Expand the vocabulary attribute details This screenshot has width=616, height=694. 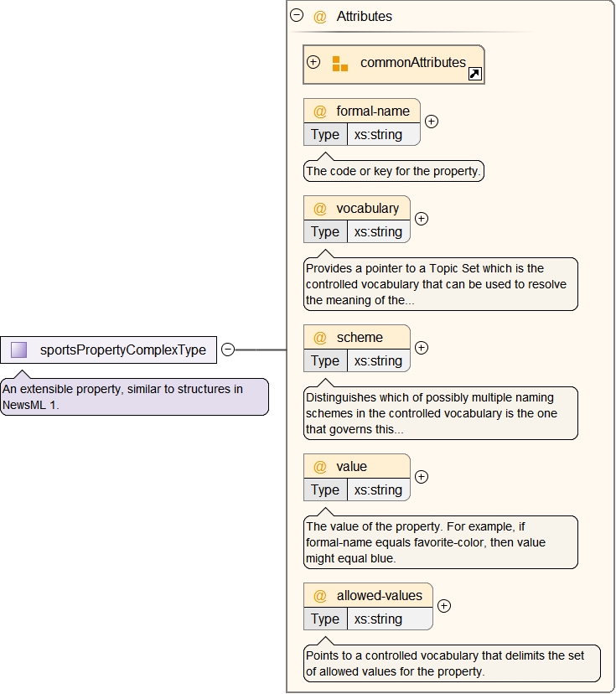coord(422,218)
